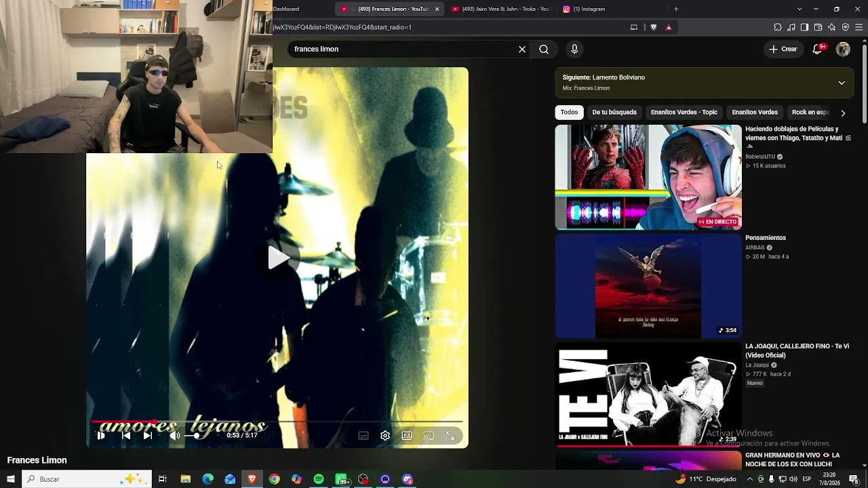This screenshot has width=868, height=488.
Task: Open Google Chrome from the taskbar
Action: tap(274, 479)
